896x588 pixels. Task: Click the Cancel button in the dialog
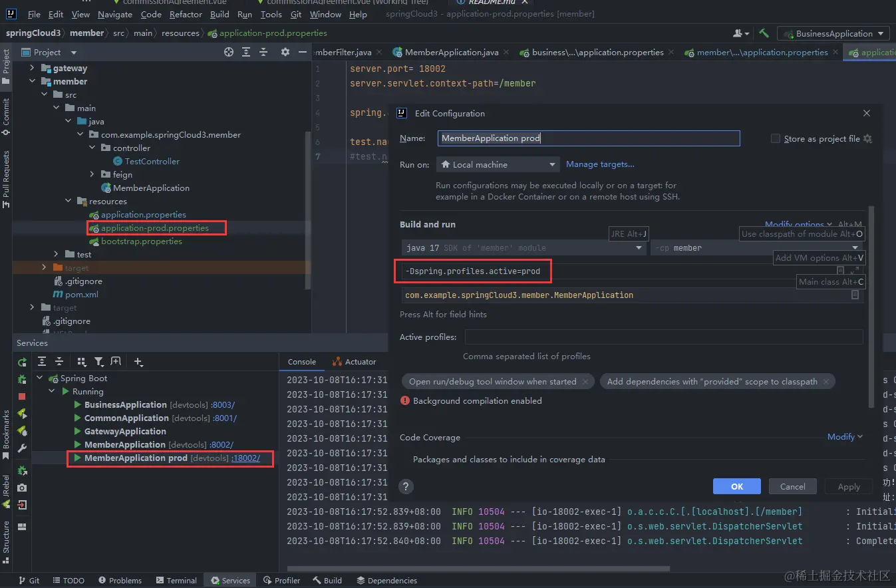tap(793, 486)
